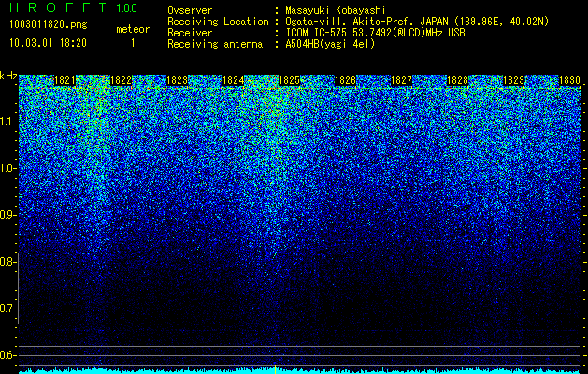Screen dimensions: 588x374
Task: Select the HROFFT 1.0.0 title text
Action: point(73,7)
